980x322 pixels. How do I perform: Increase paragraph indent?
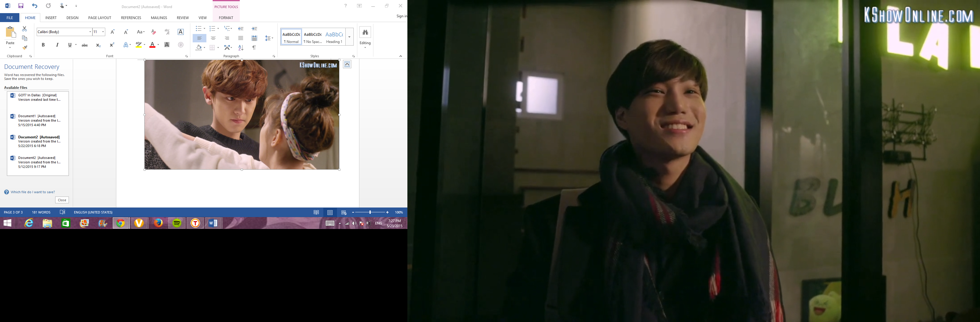pyautogui.click(x=254, y=29)
